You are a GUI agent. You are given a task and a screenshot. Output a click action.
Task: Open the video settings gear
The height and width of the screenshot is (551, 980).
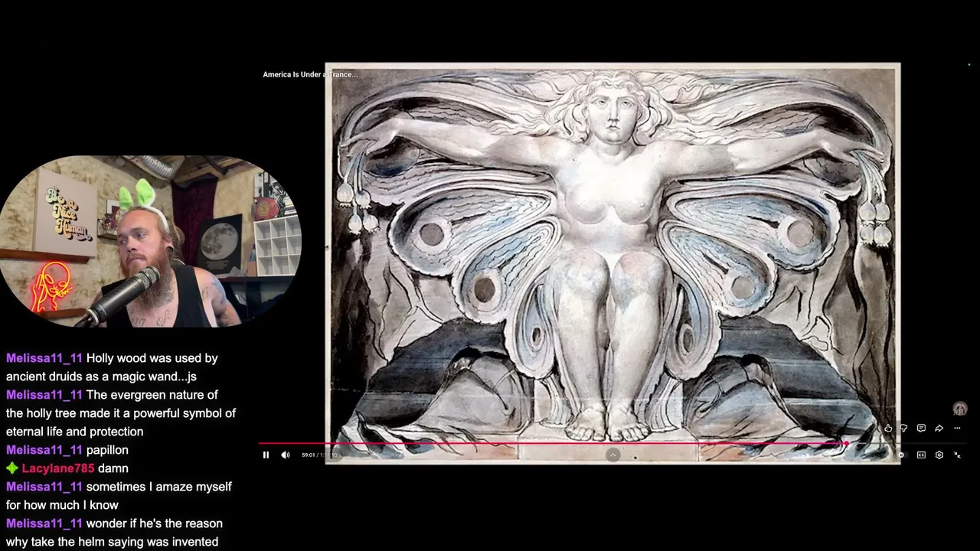coord(939,455)
